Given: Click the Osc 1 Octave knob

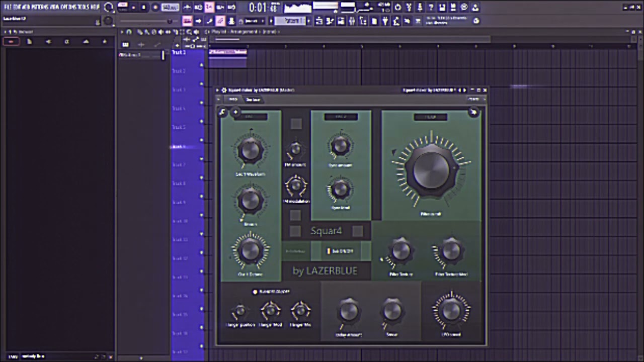Looking at the screenshot, I should 250,250.
